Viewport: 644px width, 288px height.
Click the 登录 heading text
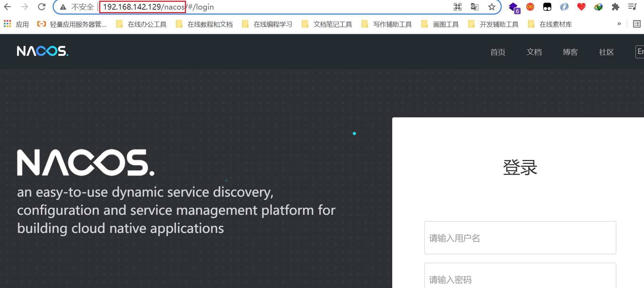[520, 167]
